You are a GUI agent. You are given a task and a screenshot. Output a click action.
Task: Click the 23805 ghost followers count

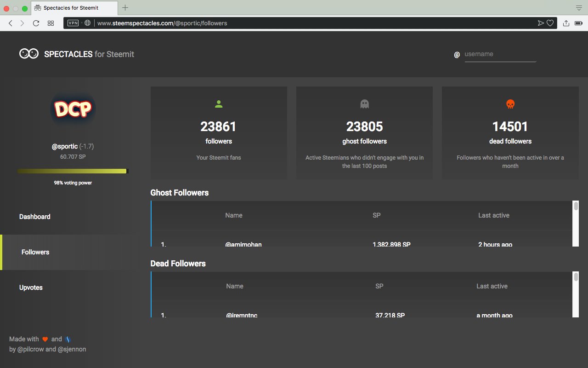[364, 126]
